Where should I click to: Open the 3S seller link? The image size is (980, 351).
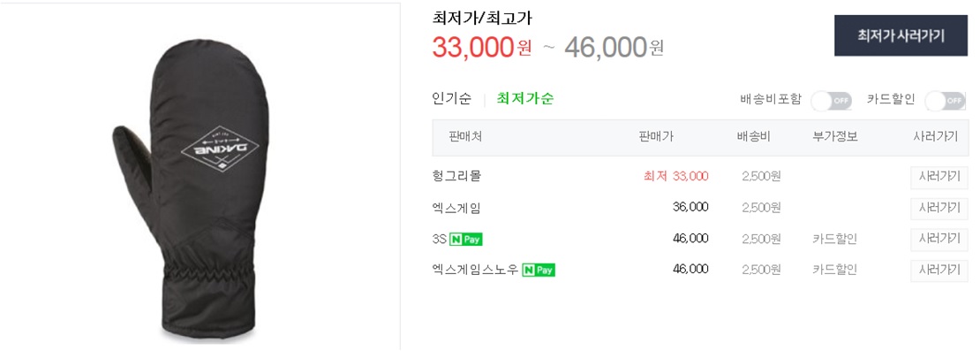coord(438,239)
